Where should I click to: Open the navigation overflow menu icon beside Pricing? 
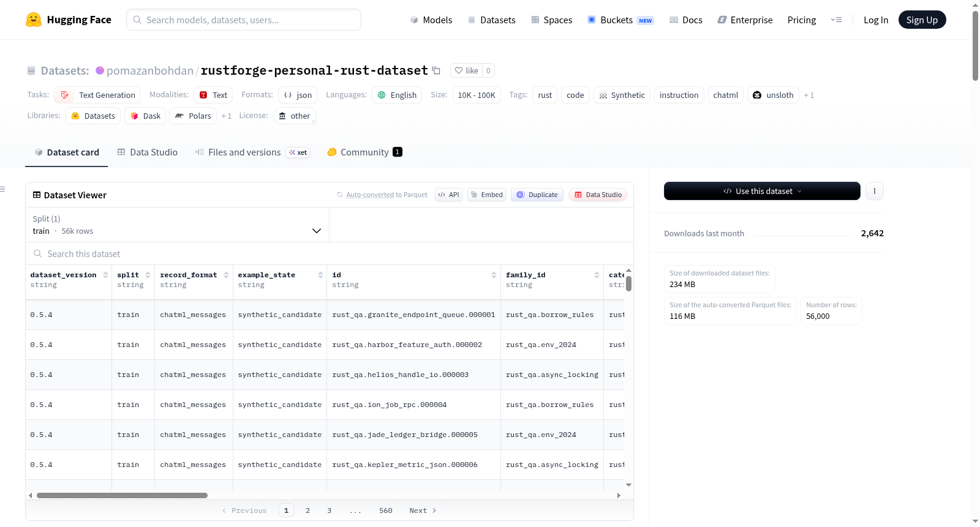tap(836, 20)
